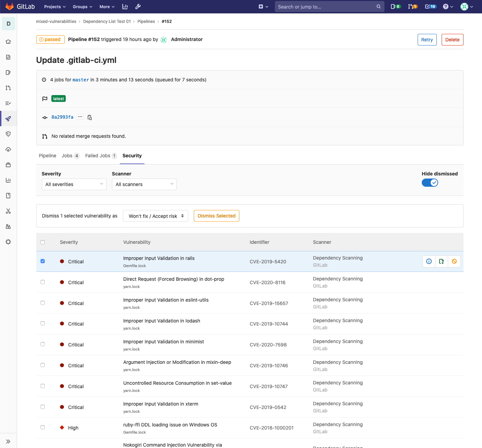The image size is (482, 448).
Task: Click the Retry pipeline button
Action: click(427, 40)
